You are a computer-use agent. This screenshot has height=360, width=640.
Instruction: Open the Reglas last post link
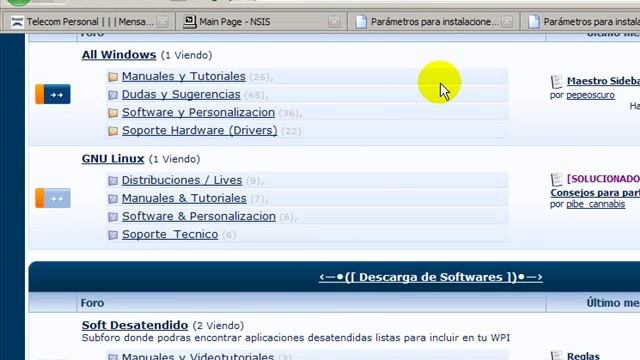coord(583,356)
